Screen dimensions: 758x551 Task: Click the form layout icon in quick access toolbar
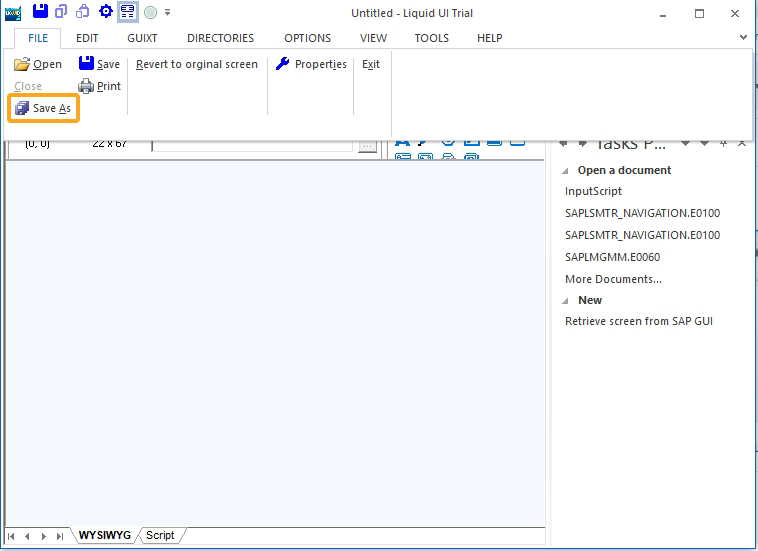click(127, 12)
